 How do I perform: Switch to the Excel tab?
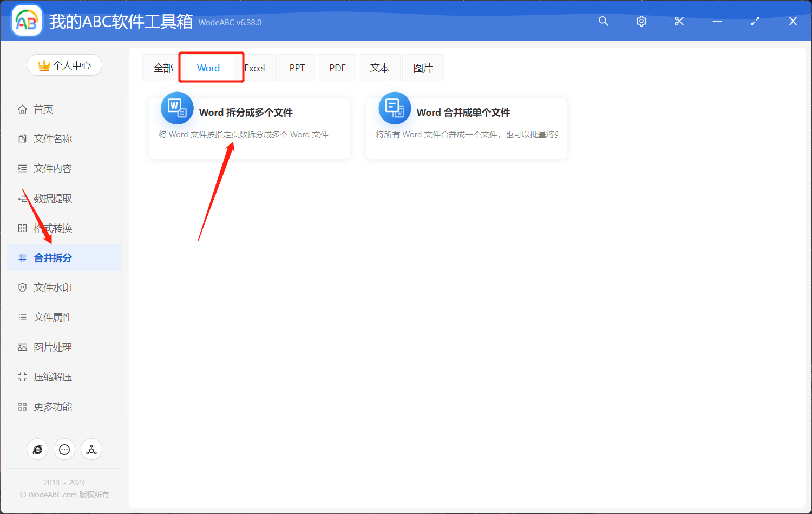coord(254,67)
